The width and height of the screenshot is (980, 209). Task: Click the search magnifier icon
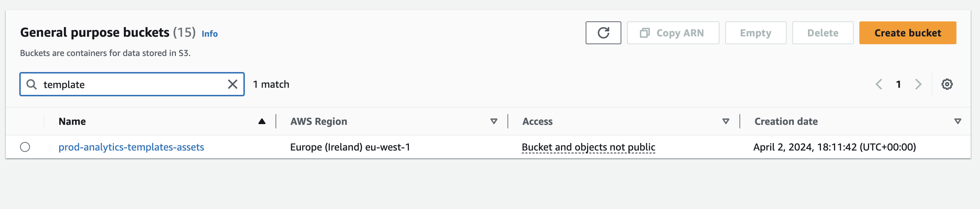click(31, 85)
